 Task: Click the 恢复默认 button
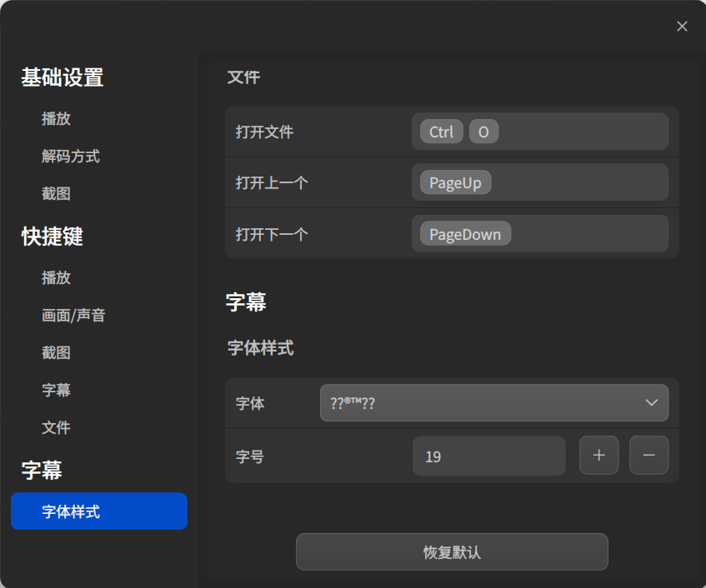coord(452,552)
